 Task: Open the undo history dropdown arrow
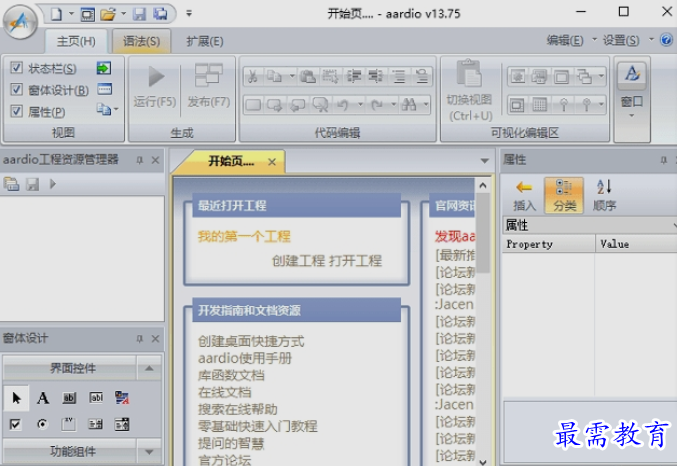click(x=360, y=105)
